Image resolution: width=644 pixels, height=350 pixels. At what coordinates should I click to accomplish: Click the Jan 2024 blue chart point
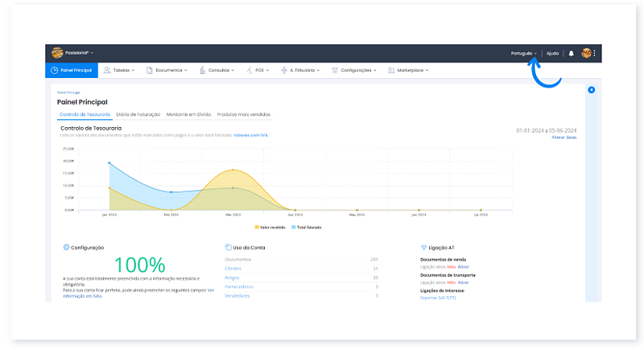pyautogui.click(x=109, y=163)
